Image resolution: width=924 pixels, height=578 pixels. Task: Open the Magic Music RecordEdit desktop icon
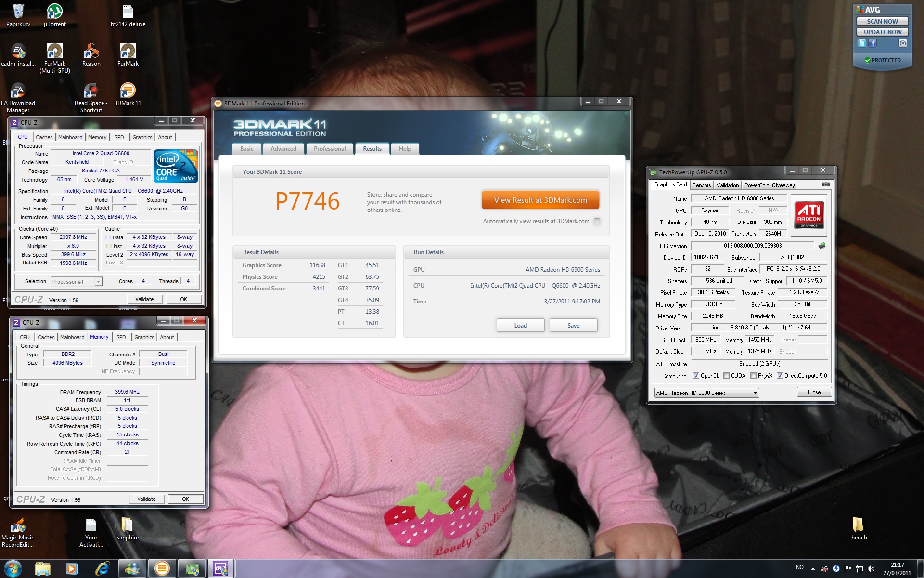18,533
